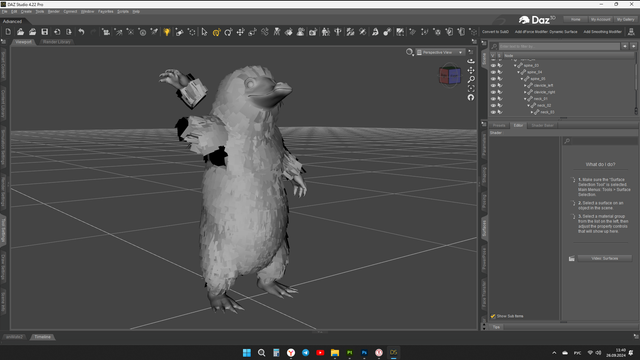The height and width of the screenshot is (360, 640).
Task: Open the Scene pane options menu icon
Action: click(484, 42)
